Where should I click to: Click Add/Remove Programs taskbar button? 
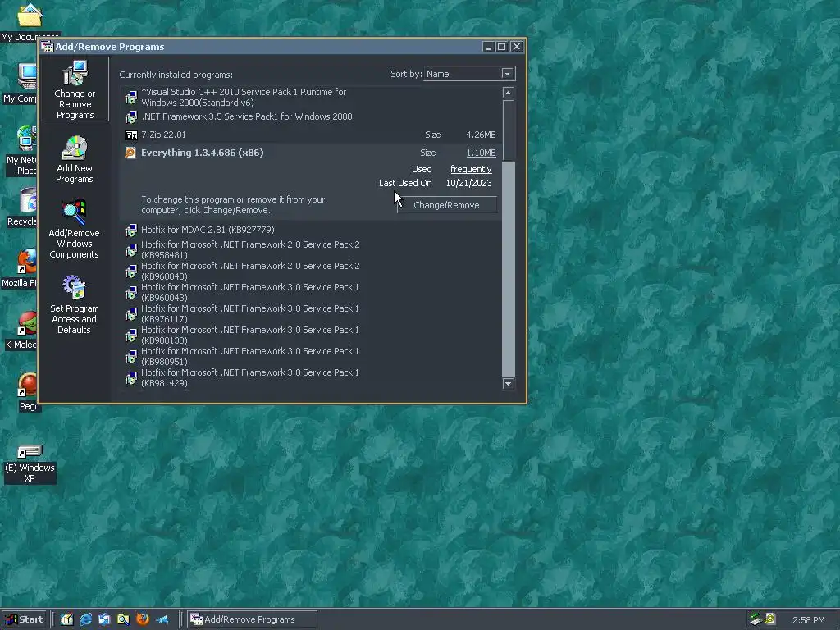tap(252, 619)
